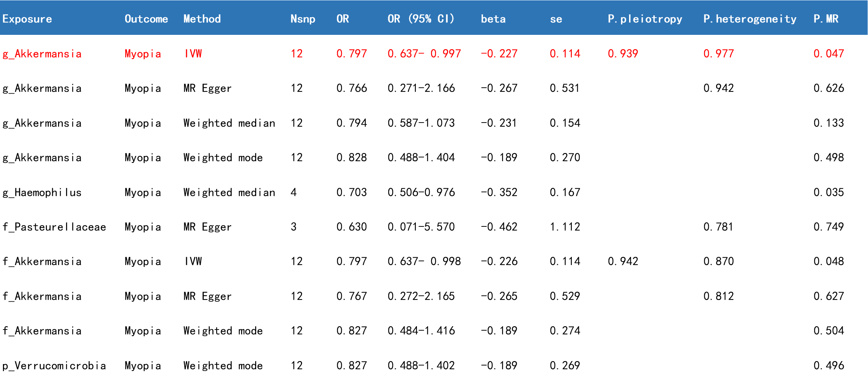Screen dimensions: 868x382
Task: Click the Nsnp column header
Action: click(302, 19)
